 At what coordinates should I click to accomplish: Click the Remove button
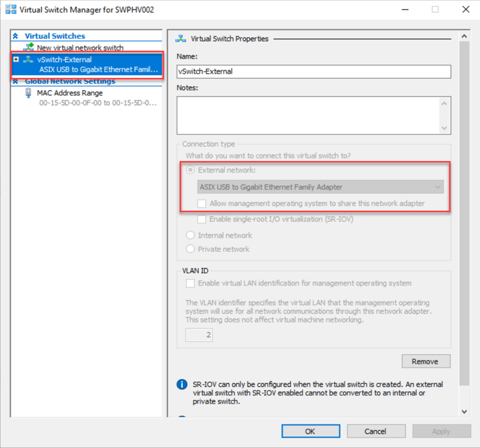426,361
